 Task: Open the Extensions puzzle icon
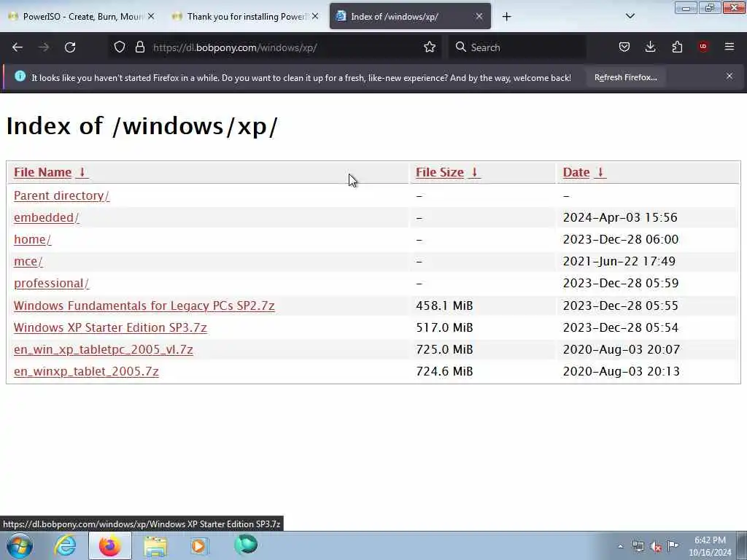677,47
